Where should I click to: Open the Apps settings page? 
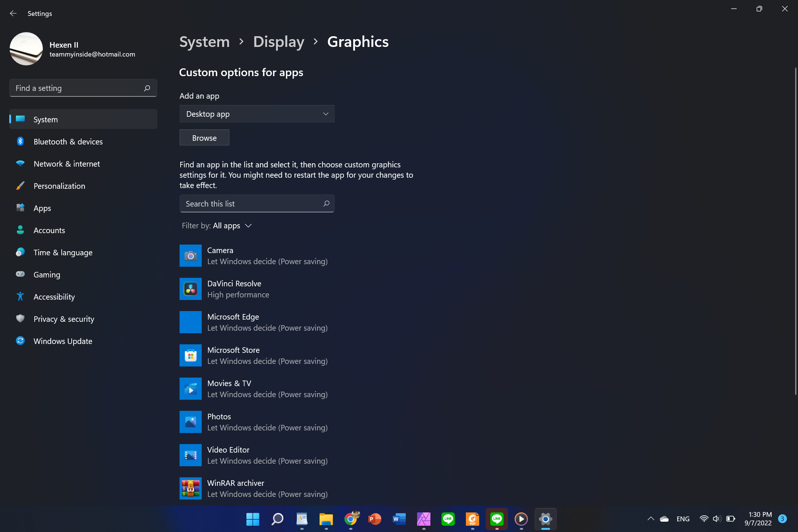(x=83, y=208)
